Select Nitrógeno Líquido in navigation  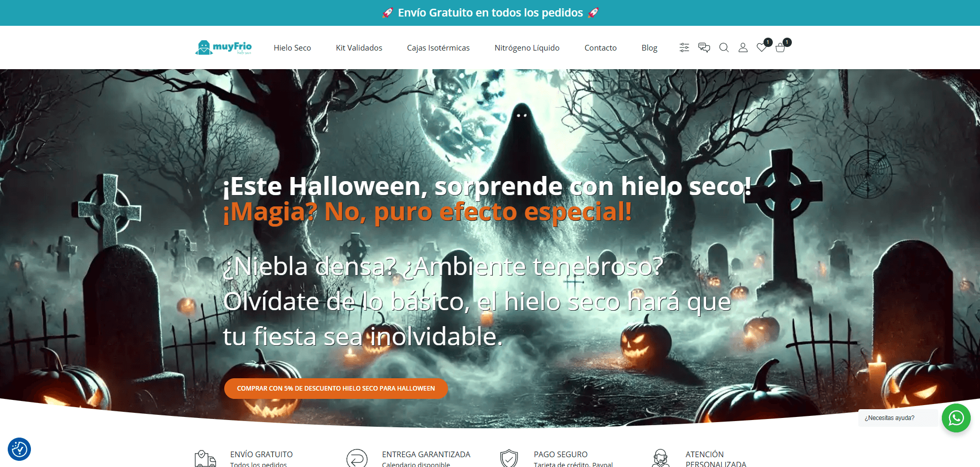(x=527, y=48)
